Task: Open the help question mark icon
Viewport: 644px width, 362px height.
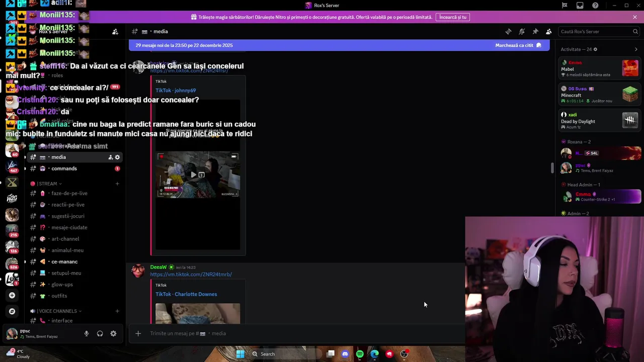Action: (x=596, y=6)
